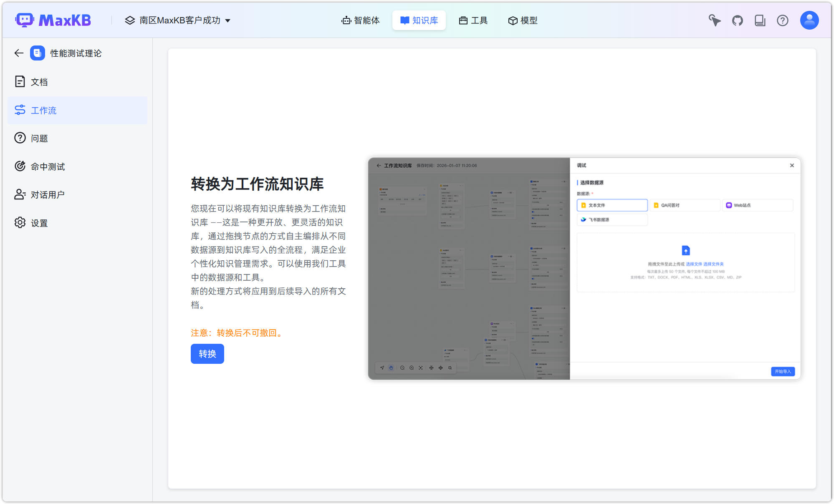The width and height of the screenshot is (834, 504).
Task: Open the help question-mark icon
Action: pos(783,20)
